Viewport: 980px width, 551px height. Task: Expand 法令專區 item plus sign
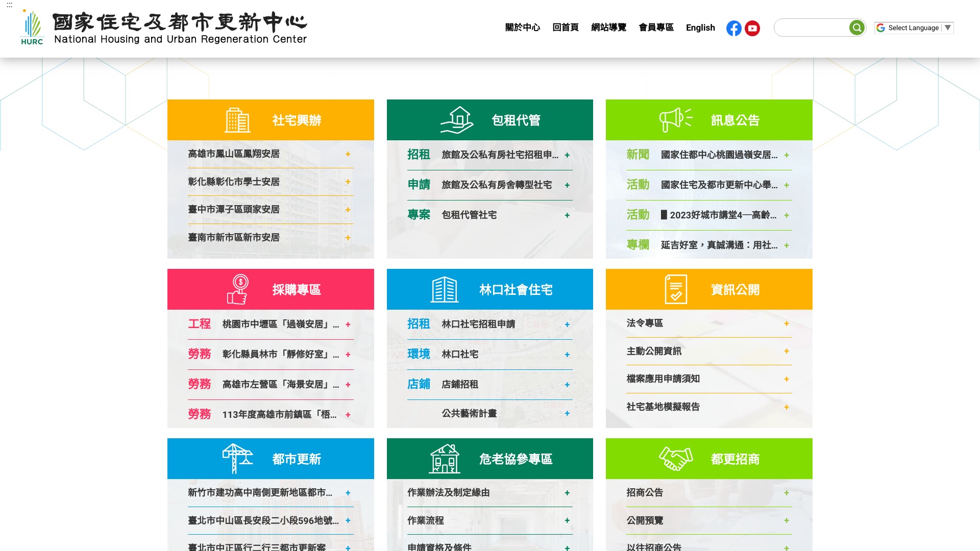[786, 323]
